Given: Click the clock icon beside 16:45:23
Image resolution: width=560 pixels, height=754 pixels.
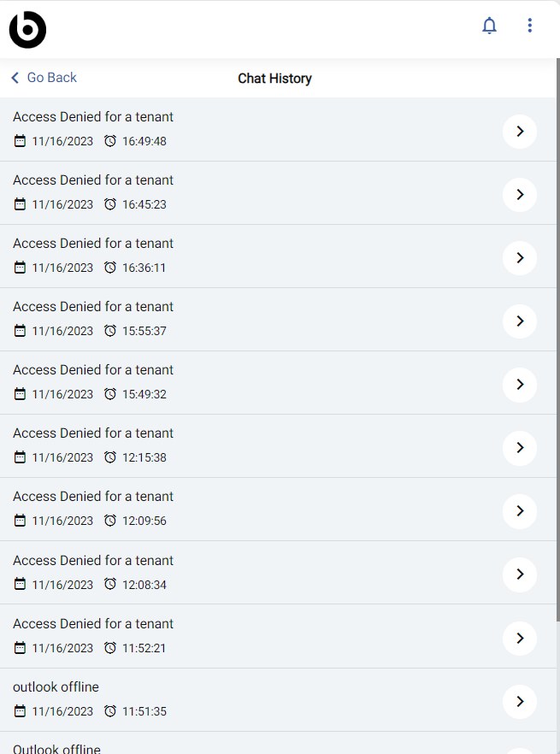Looking at the screenshot, I should (110, 204).
